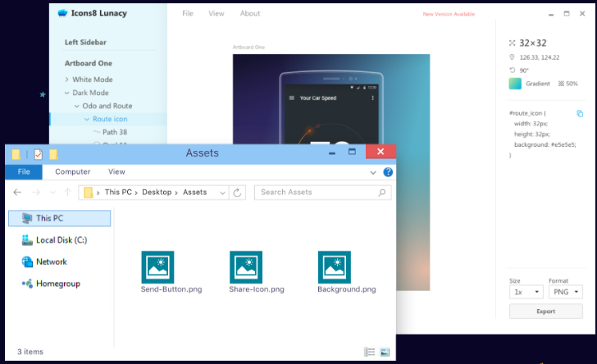This screenshot has height=364, width=597.
Task: Collapse the Route icon group
Action: [x=87, y=119]
